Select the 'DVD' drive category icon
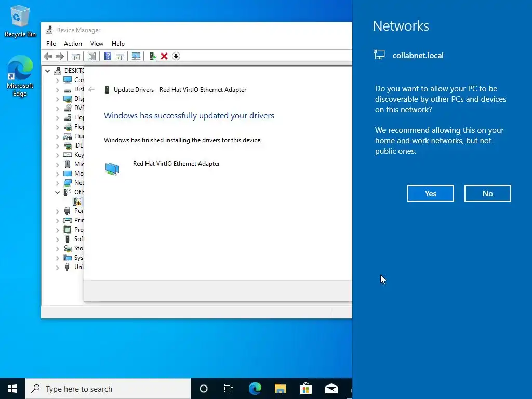Screen dimensions: 532x399 68,108
